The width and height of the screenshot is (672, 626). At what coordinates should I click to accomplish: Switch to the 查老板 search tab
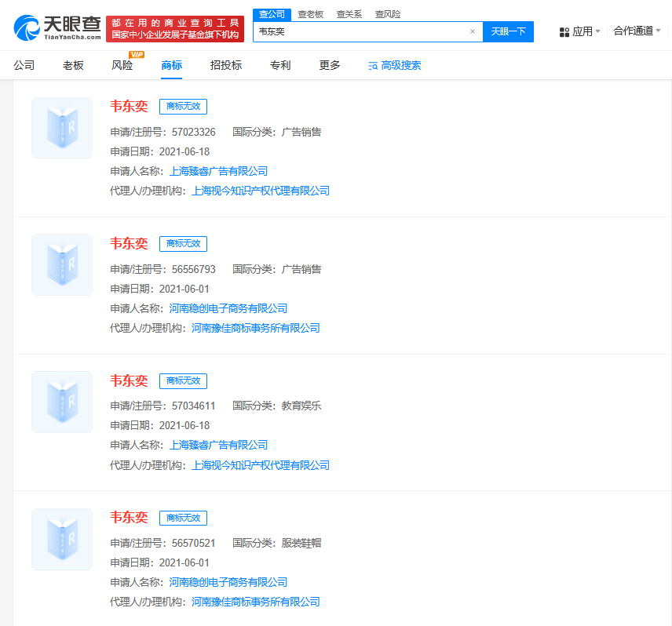pyautogui.click(x=310, y=14)
